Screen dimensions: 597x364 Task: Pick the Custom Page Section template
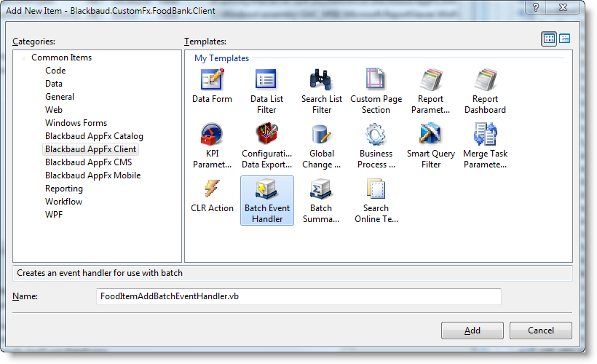coord(376,92)
